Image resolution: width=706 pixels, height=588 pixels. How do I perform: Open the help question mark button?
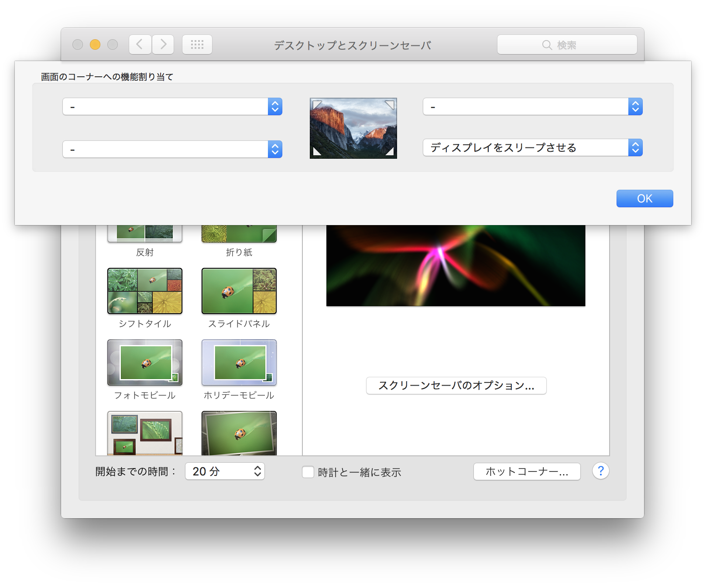click(x=600, y=471)
